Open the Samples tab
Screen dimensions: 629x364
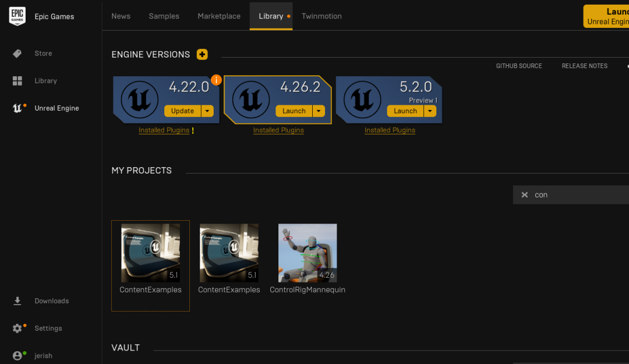tap(164, 16)
